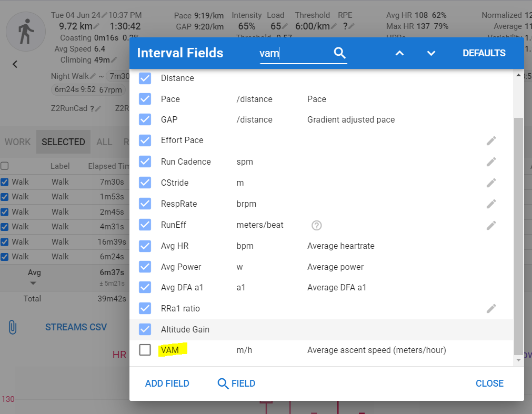Screen dimensions: 532x414
Task: Edit the Effort Pace field pencil icon
Action: click(x=491, y=140)
